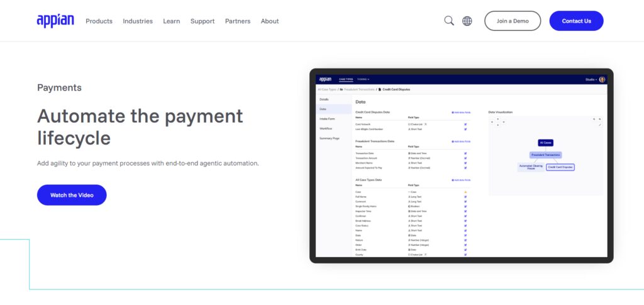This screenshot has height=305, width=644.
Task: Click the All Case Types breadcrumb
Action: 327,89
